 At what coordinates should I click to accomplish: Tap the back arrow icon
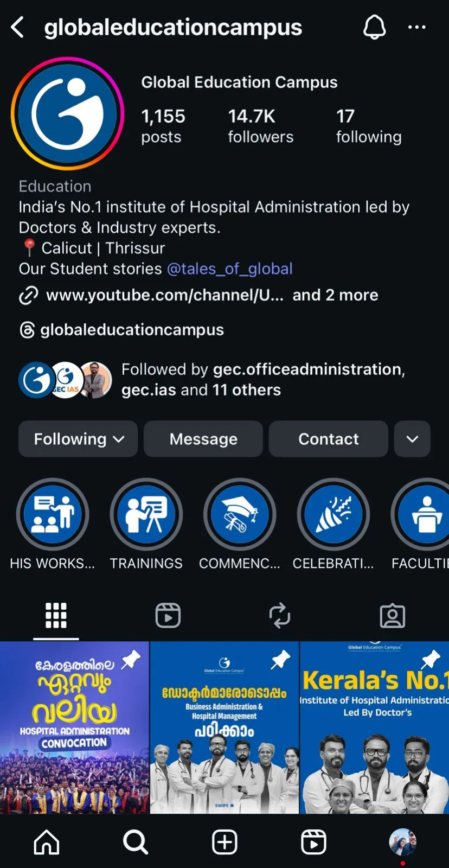18,27
